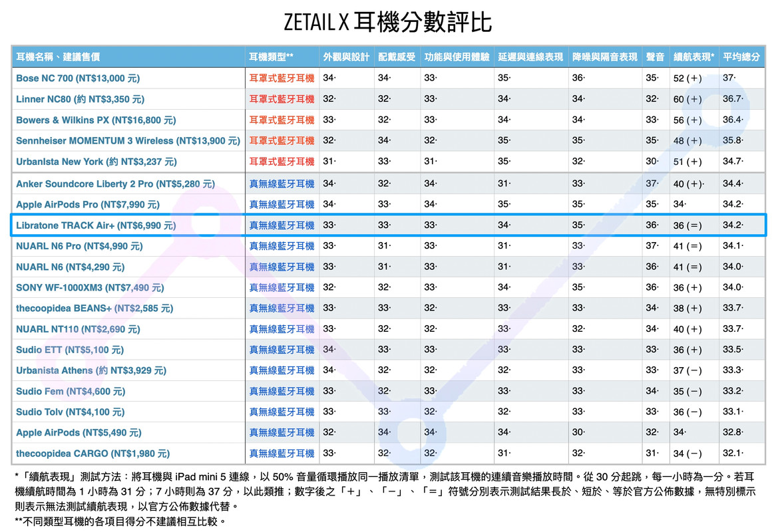Select the 延遲與連線表現 column header
The width and height of the screenshot is (778, 532).
click(530, 57)
